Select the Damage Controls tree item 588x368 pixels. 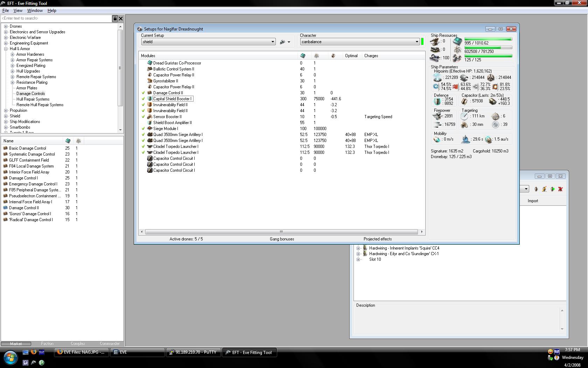[x=30, y=94]
